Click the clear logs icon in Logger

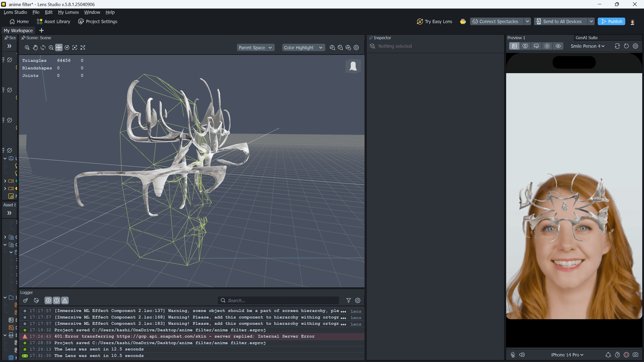(x=25, y=300)
